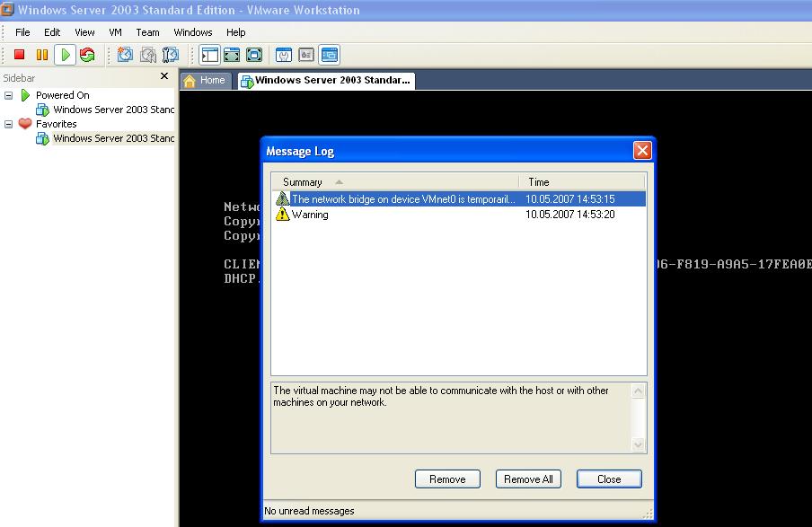Click the Reset virtual machine icon

[87, 55]
